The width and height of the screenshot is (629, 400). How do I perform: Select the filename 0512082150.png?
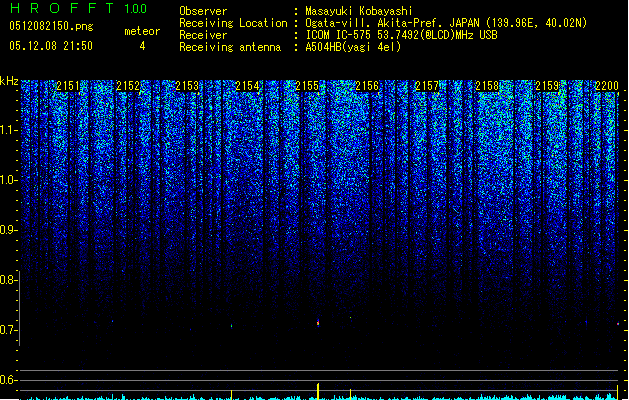(x=51, y=26)
